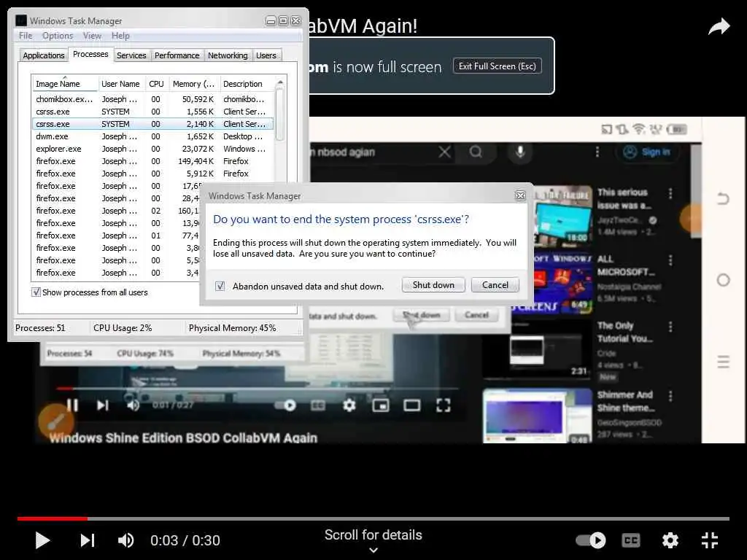The height and width of the screenshot is (560, 747).
Task: Tap the phone back navigation arrow
Action: pyautogui.click(x=723, y=198)
